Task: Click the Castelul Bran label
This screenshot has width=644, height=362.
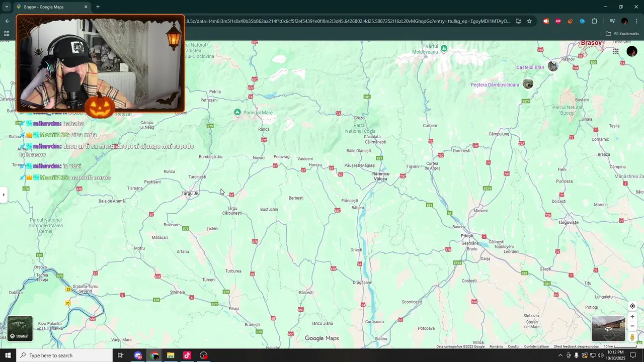Action: (x=530, y=67)
